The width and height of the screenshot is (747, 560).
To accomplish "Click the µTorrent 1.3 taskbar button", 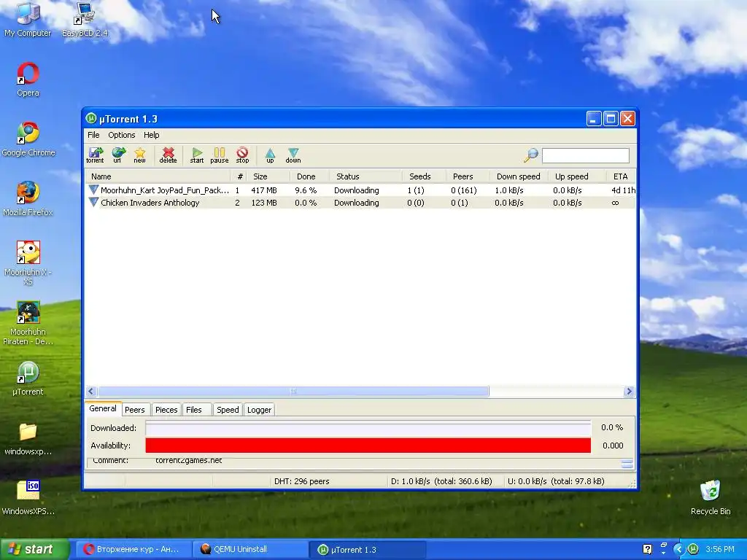I will [368, 549].
